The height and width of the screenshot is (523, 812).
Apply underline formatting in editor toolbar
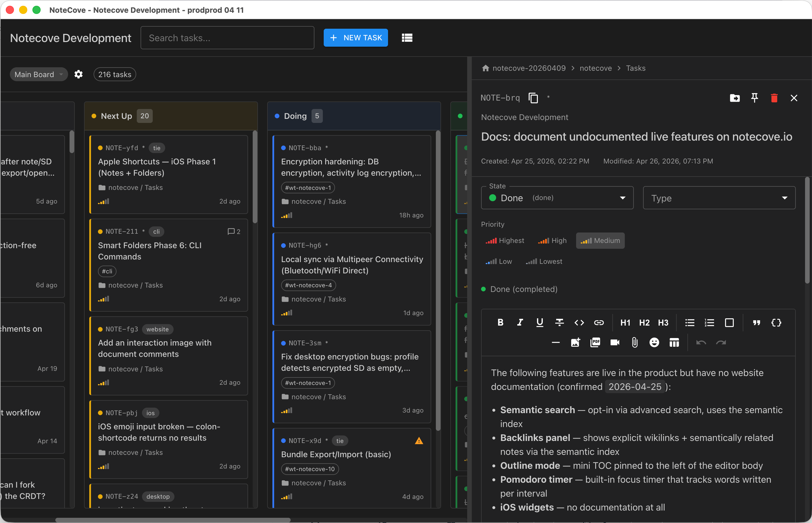coord(539,322)
